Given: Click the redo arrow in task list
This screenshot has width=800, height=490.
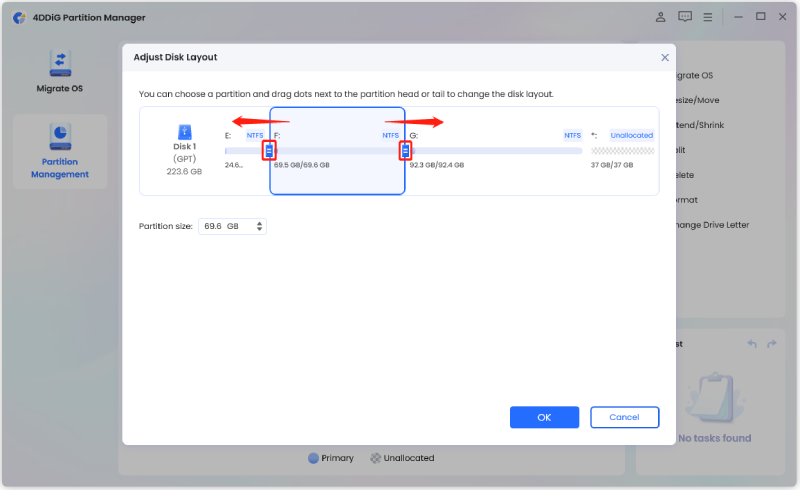Looking at the screenshot, I should (771, 344).
